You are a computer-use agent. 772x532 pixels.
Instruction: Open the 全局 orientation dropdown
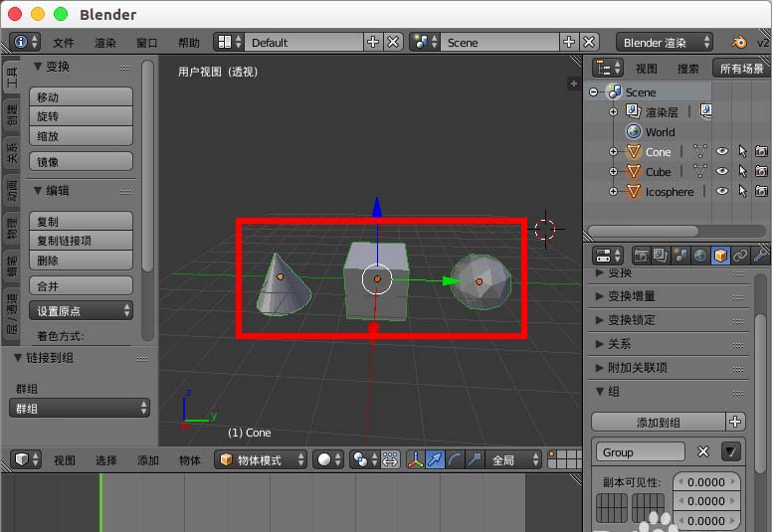tap(513, 459)
